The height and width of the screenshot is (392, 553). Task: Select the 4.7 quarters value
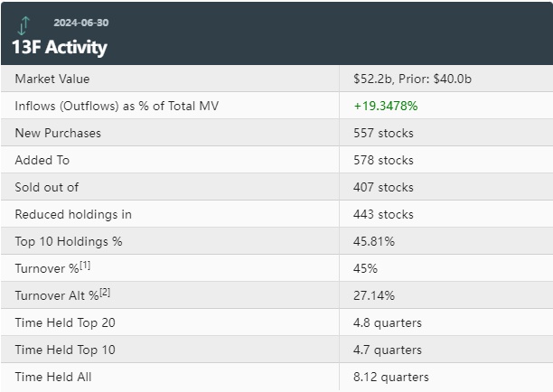click(x=387, y=350)
